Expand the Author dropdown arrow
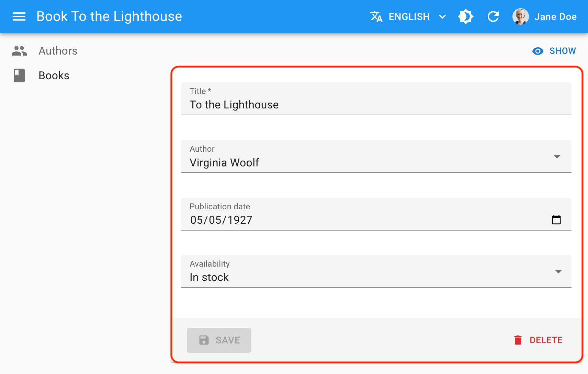This screenshot has height=374, width=588. coord(557,157)
